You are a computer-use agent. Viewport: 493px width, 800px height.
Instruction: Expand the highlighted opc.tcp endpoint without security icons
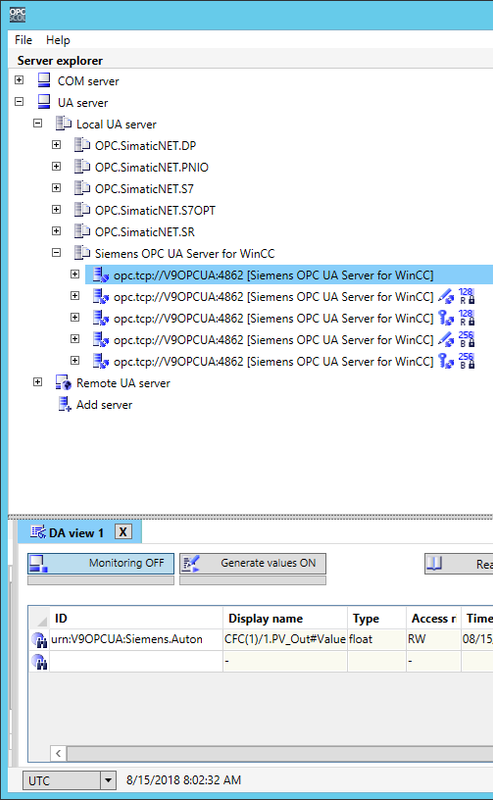[x=75, y=274]
